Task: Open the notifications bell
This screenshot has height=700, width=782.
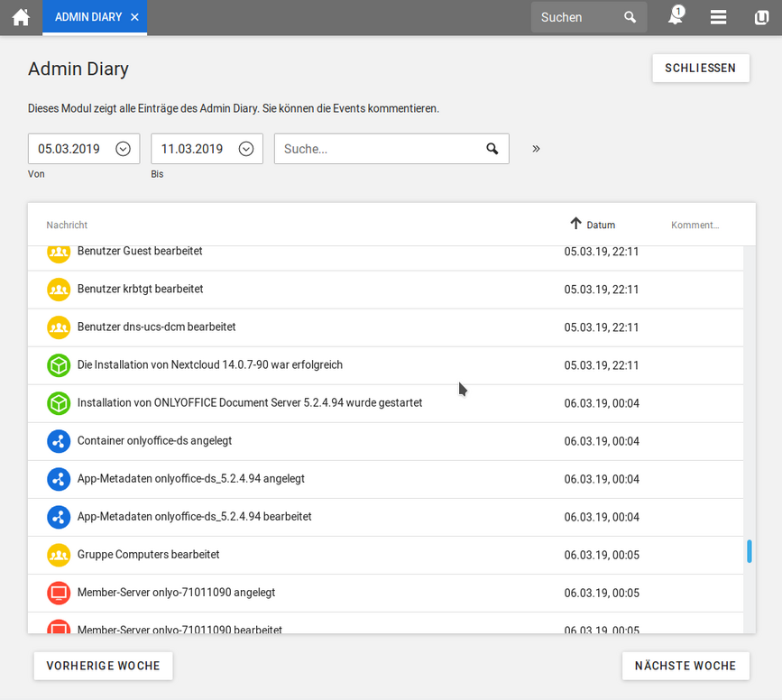Action: pyautogui.click(x=676, y=15)
